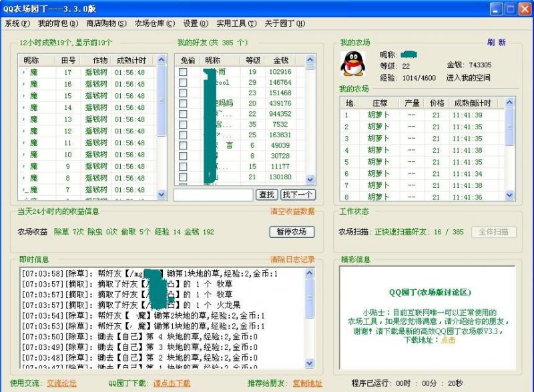Viewport: 534px width, 392px height.
Task: Check 免偷 box for friend with 163831 money
Action: click(x=183, y=135)
